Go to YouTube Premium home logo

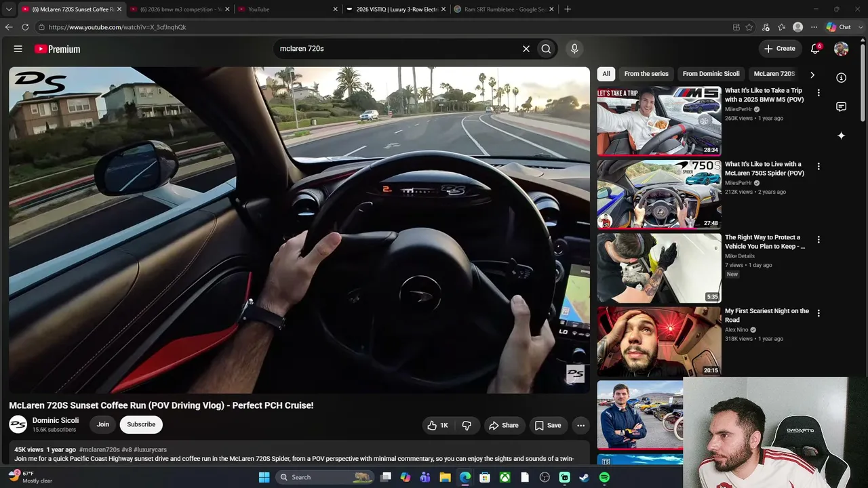(x=57, y=49)
